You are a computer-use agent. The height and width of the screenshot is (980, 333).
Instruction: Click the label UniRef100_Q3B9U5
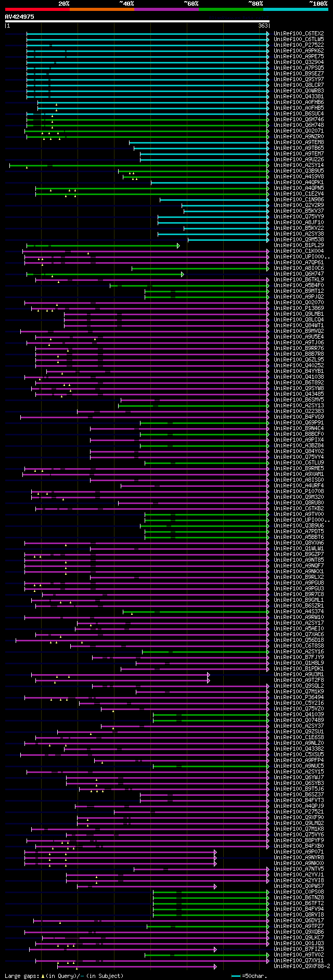[x=299, y=171]
